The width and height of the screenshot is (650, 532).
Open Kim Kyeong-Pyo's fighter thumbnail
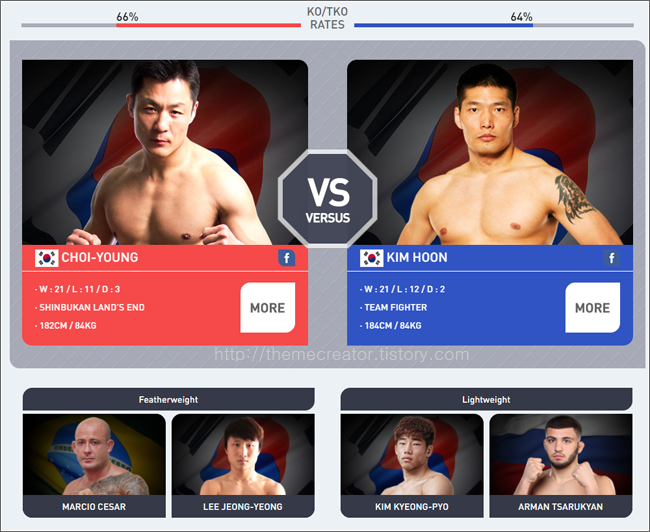(x=412, y=465)
